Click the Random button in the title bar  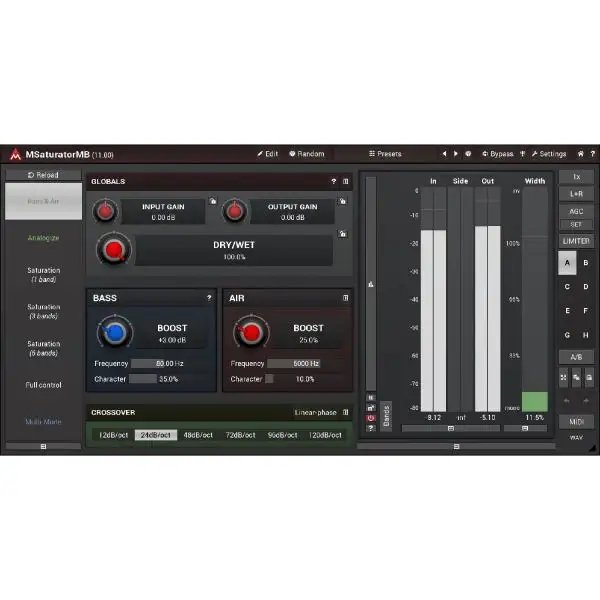307,154
